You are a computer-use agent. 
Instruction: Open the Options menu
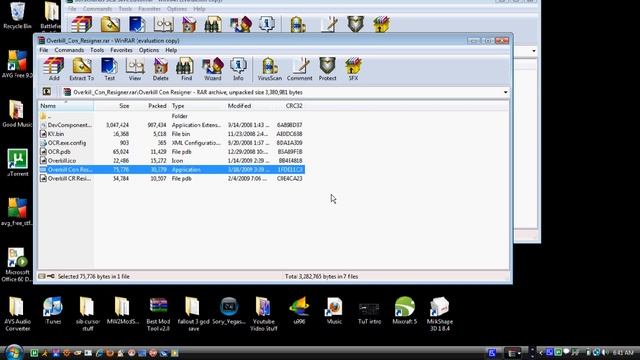pyautogui.click(x=149, y=50)
